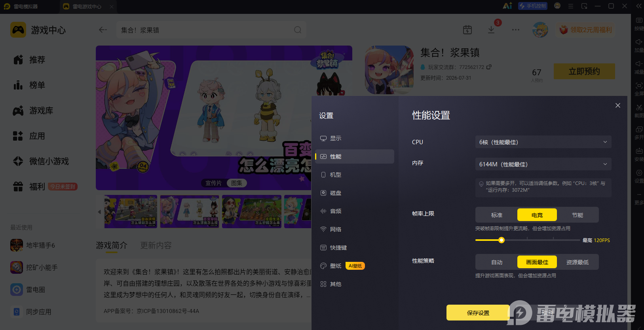Open 游戏库 game library in the sidebar

[x=33, y=111]
